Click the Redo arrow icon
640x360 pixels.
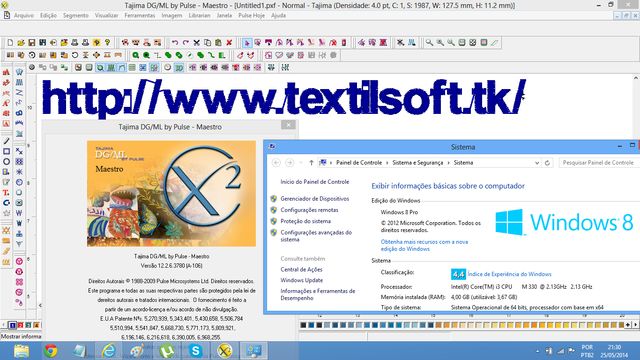(186, 42)
